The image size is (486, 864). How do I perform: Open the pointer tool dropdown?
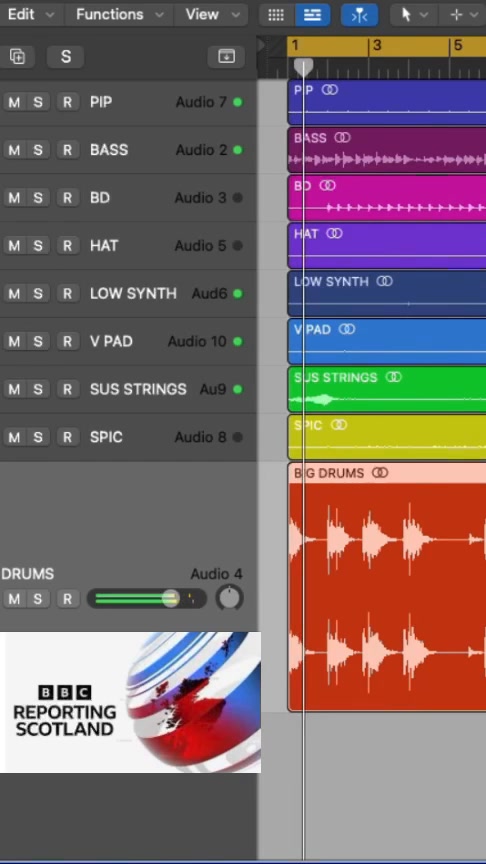point(414,15)
